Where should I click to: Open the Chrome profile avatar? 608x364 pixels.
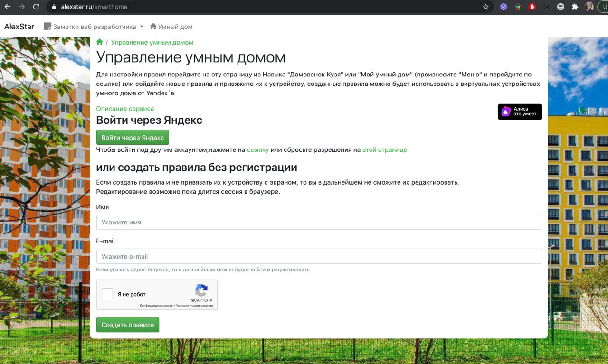click(x=589, y=7)
